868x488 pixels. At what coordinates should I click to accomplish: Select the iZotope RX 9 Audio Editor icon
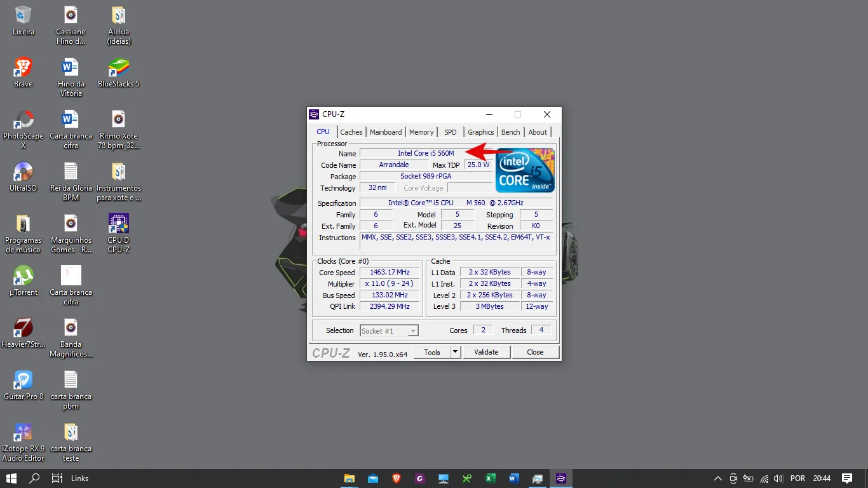tap(24, 442)
